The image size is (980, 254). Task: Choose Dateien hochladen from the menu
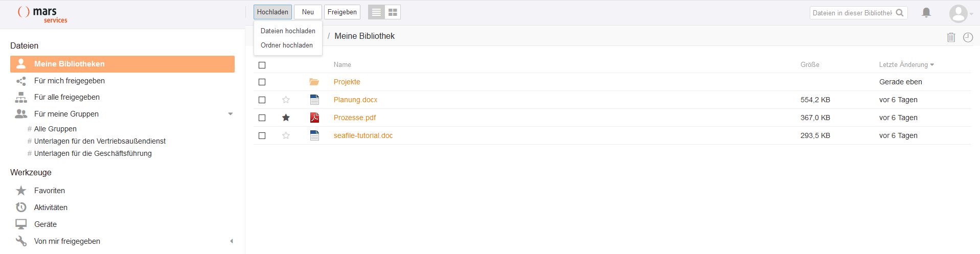pyautogui.click(x=288, y=31)
